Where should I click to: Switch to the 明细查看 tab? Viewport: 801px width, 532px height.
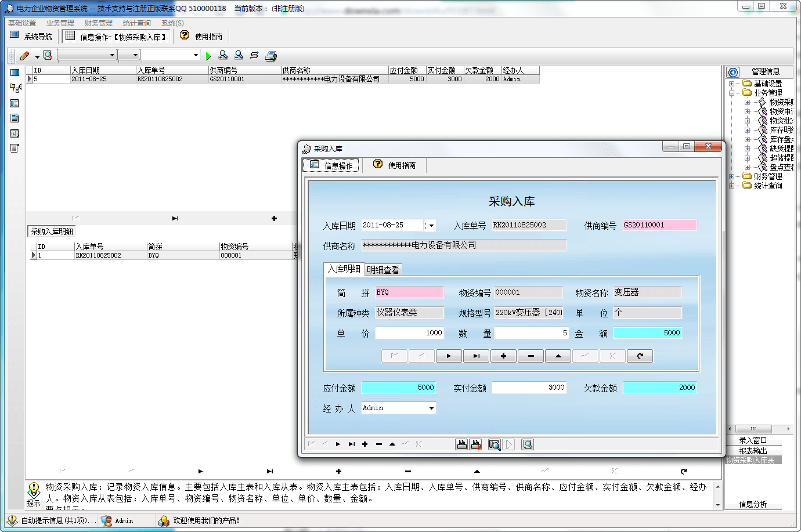(x=383, y=270)
